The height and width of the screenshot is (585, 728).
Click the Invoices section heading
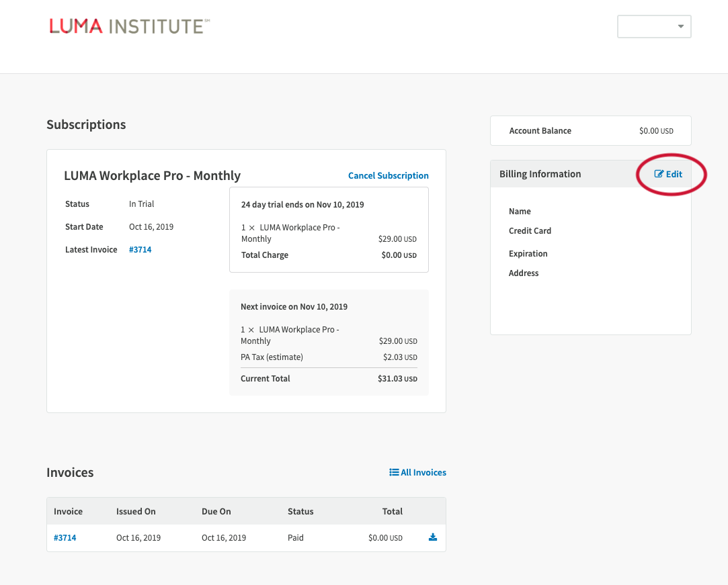70,472
